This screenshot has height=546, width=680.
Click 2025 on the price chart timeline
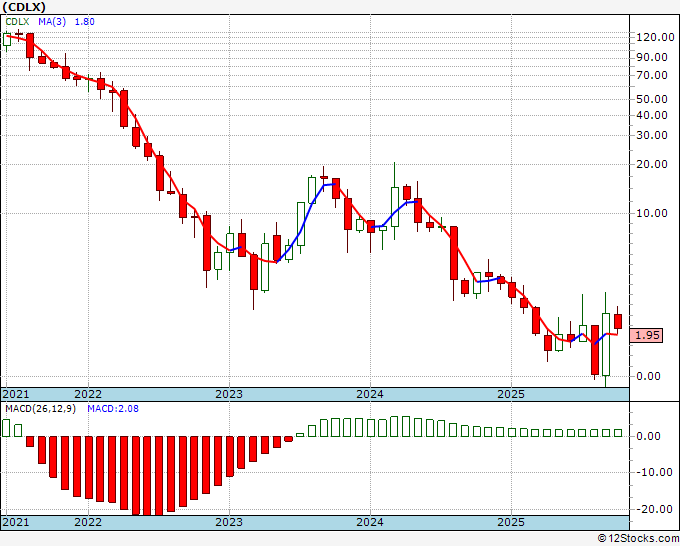click(511, 394)
